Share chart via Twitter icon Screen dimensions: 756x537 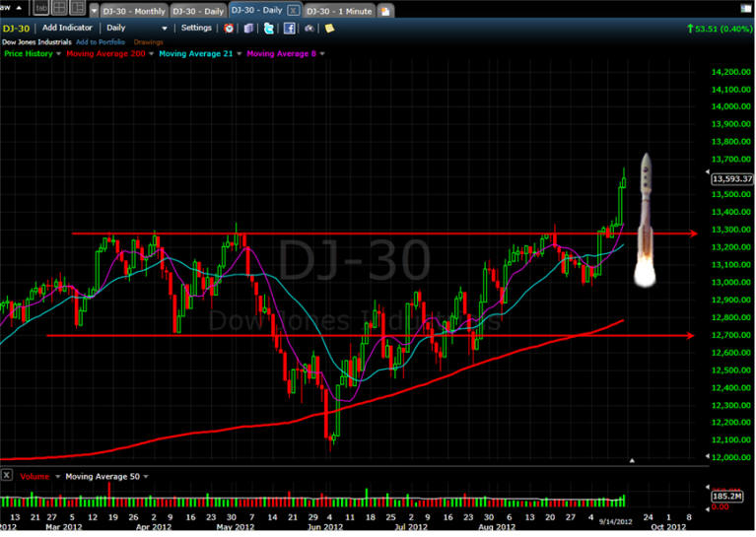pyautogui.click(x=269, y=29)
